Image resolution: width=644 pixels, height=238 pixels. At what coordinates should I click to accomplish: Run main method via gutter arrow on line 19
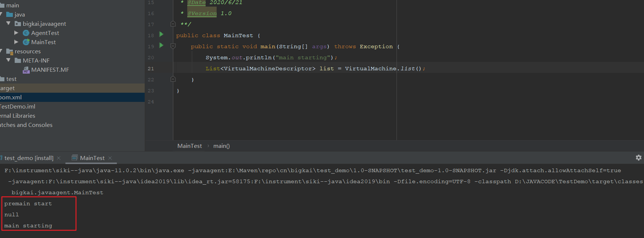161,45
